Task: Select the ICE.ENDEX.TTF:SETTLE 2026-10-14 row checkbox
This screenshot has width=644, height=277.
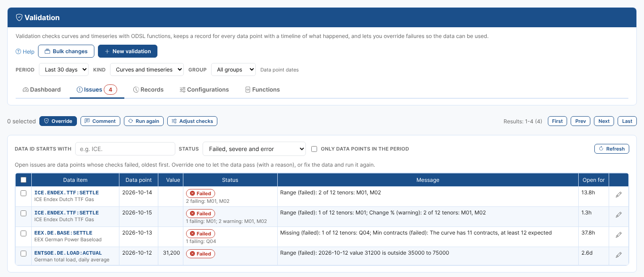Action: pos(24,193)
